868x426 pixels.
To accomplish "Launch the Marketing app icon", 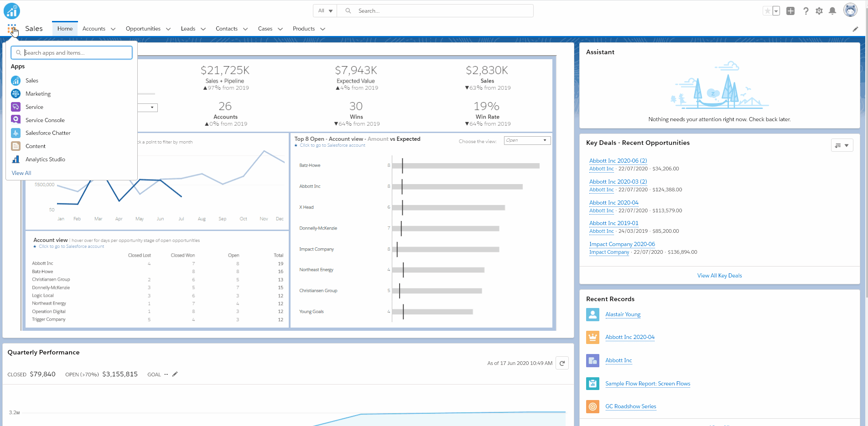I will tap(16, 94).
